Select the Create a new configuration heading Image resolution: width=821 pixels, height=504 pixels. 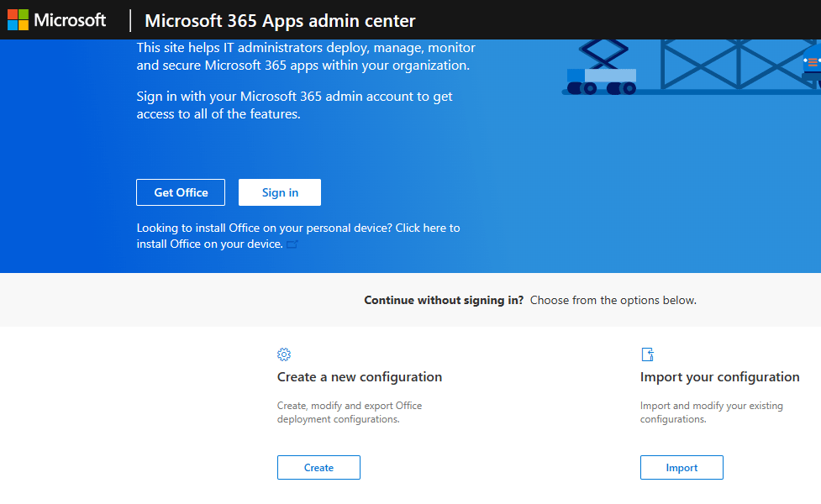[359, 377]
